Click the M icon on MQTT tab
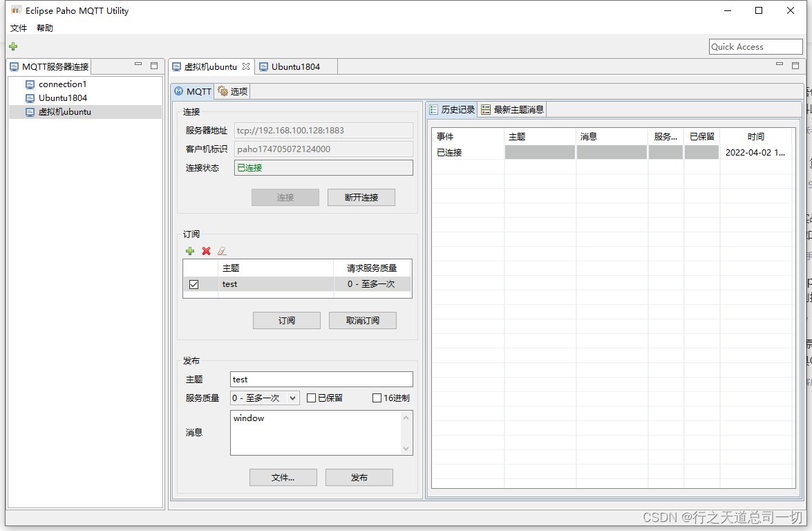The image size is (812, 531). coord(179,91)
